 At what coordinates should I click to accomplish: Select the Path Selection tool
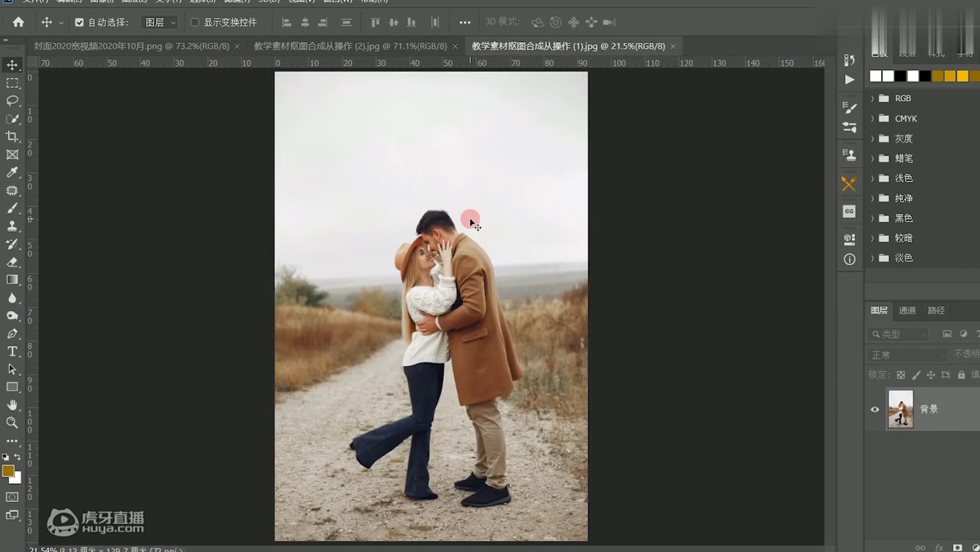(12, 369)
